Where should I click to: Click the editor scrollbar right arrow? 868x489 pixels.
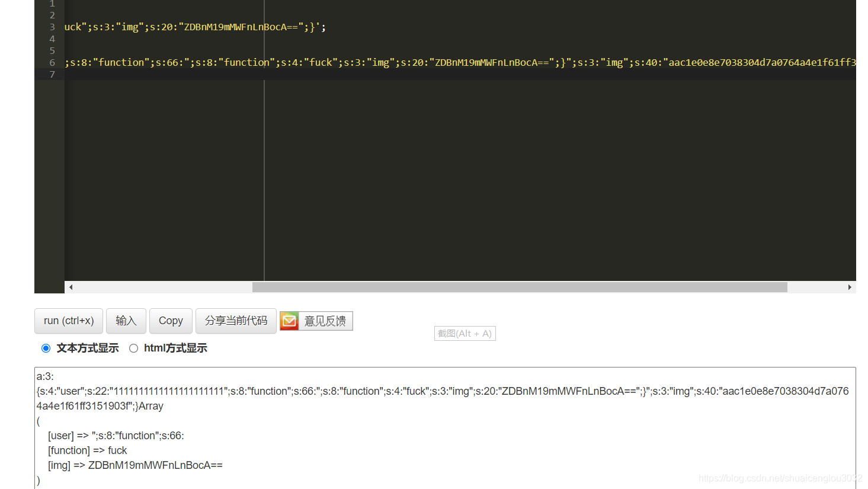[850, 287]
